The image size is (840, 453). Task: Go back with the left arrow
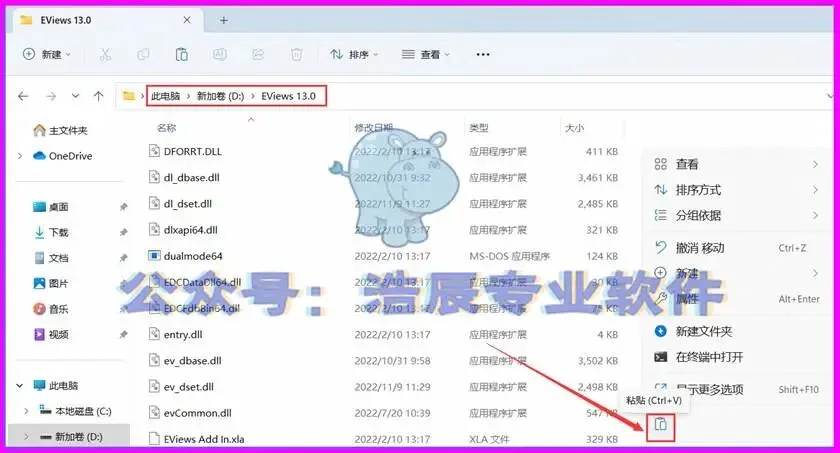pos(23,96)
